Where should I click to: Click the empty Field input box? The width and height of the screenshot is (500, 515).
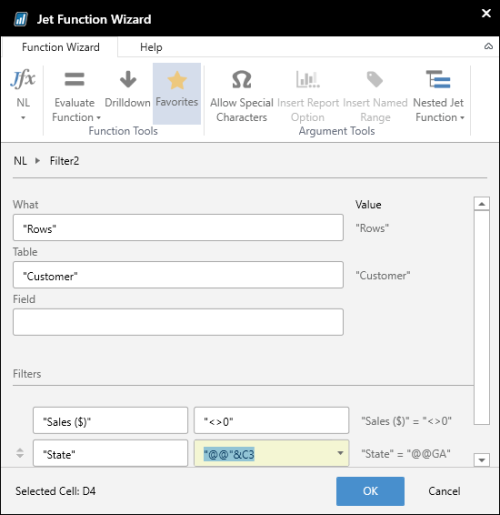(x=178, y=322)
